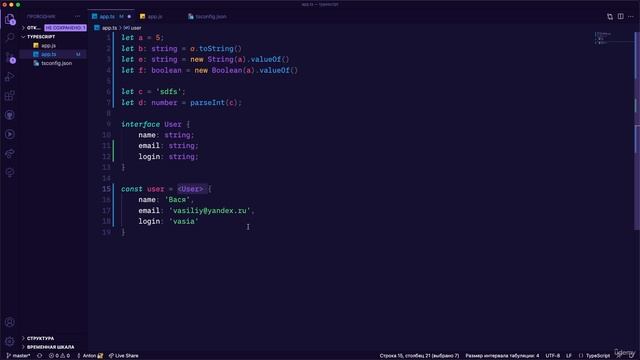The height and width of the screenshot is (360, 640).
Task: Click the Synchronize Changes icon in status bar
Action: (x=40, y=356)
